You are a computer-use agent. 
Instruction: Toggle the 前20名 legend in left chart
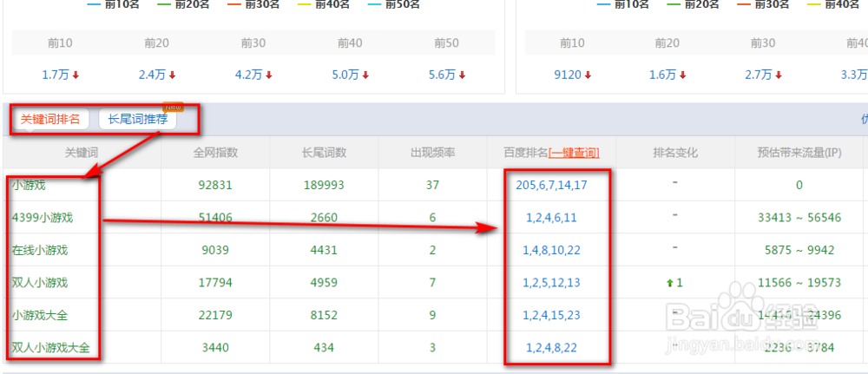[x=182, y=4]
